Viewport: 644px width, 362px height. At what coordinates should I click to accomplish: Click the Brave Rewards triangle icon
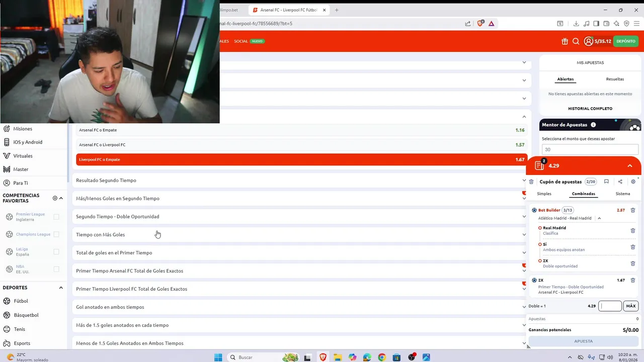click(492, 23)
